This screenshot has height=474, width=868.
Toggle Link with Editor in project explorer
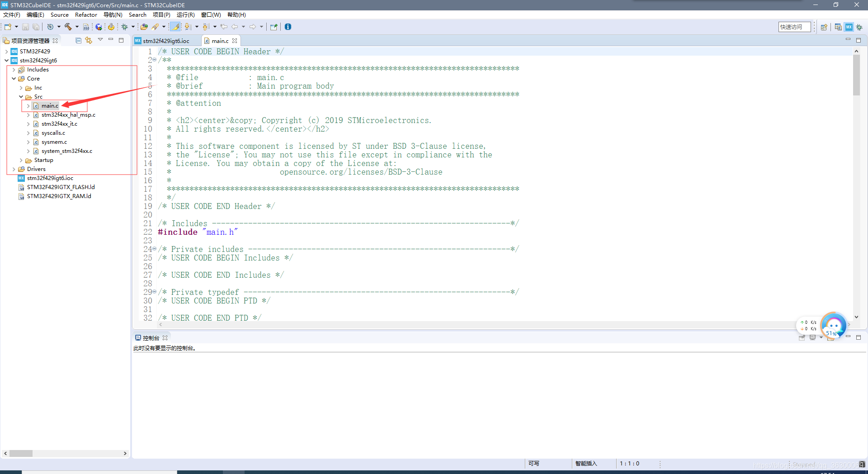(x=89, y=40)
